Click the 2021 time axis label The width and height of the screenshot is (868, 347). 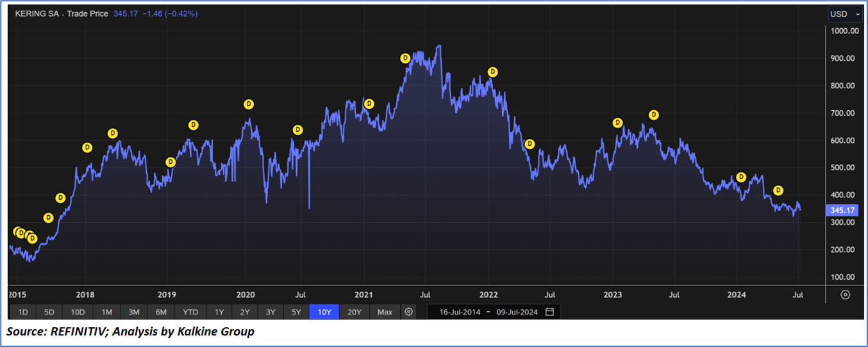[364, 295]
